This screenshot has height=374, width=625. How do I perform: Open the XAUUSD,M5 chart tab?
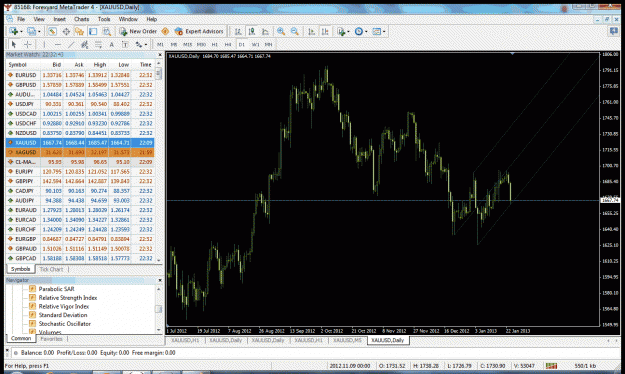(347, 340)
